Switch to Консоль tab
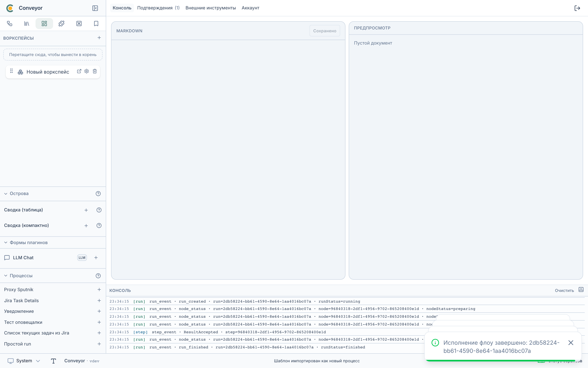Viewport: 588px width, 368px height. [122, 8]
